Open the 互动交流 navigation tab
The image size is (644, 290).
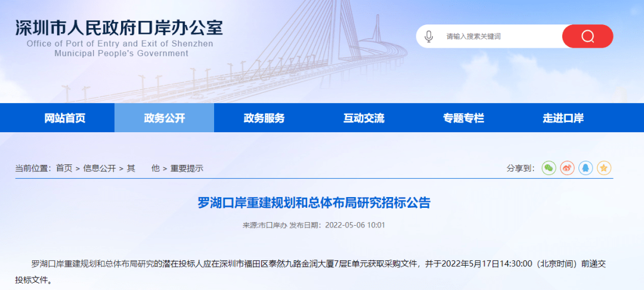tap(364, 118)
